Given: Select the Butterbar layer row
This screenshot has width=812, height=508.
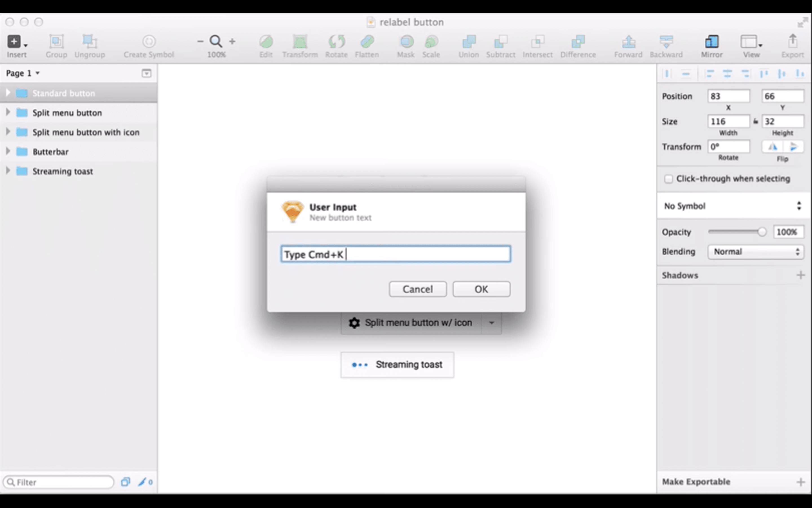Looking at the screenshot, I should click(x=78, y=152).
